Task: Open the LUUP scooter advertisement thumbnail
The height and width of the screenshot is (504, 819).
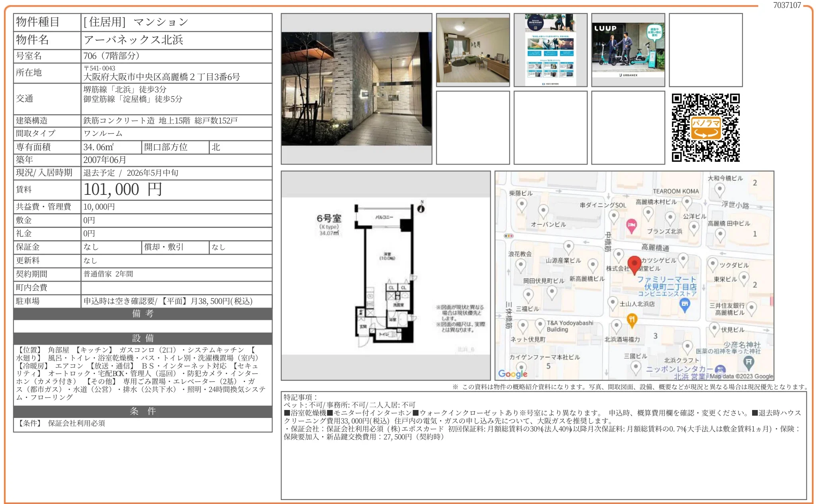Action: 628,50
